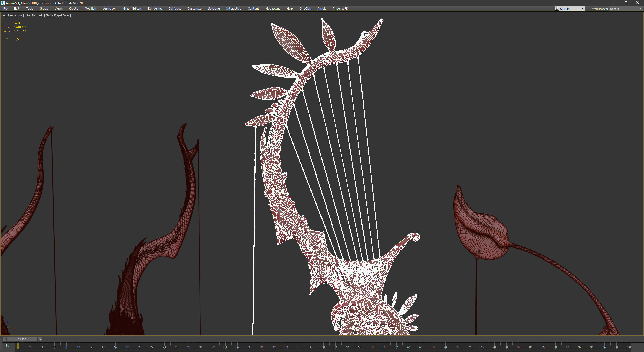Image resolution: width=644 pixels, height=352 pixels.
Task: Open Clay + Edged Faces shading menu
Action: [x=57, y=15]
